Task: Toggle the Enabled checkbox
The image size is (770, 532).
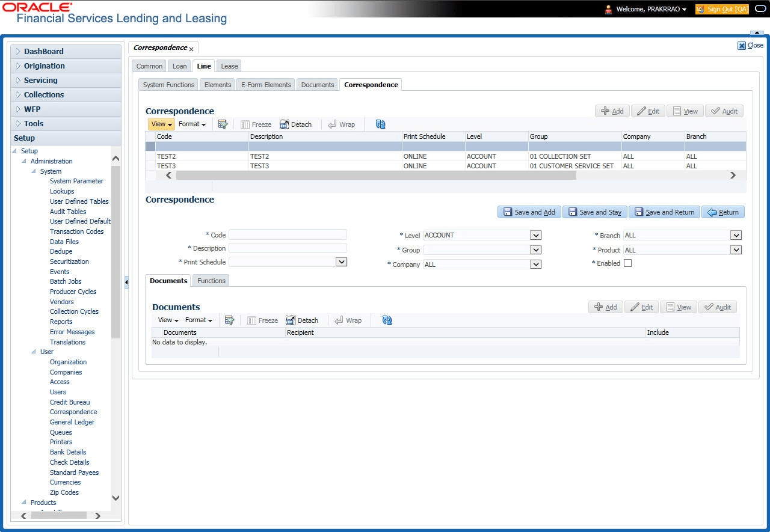Action: (x=627, y=263)
